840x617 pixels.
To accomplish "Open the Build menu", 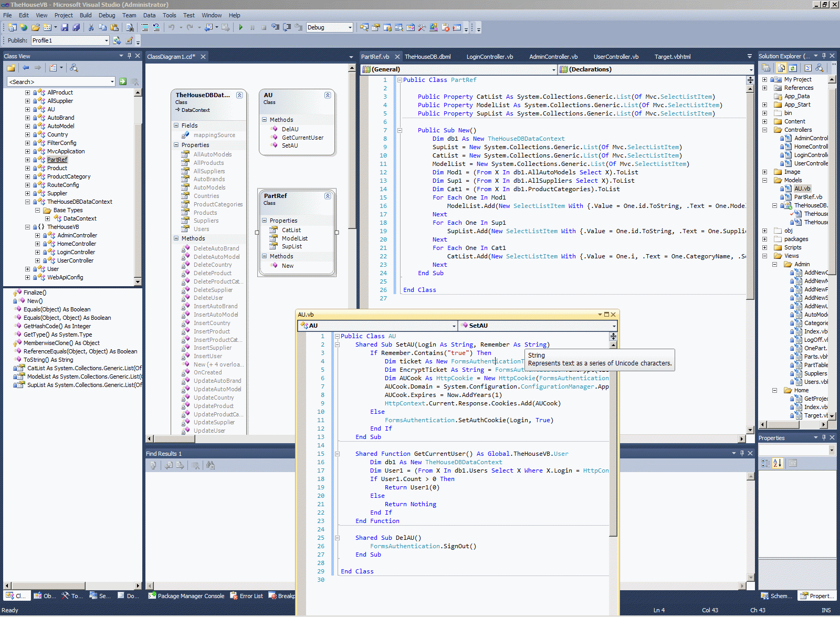I will tap(85, 15).
